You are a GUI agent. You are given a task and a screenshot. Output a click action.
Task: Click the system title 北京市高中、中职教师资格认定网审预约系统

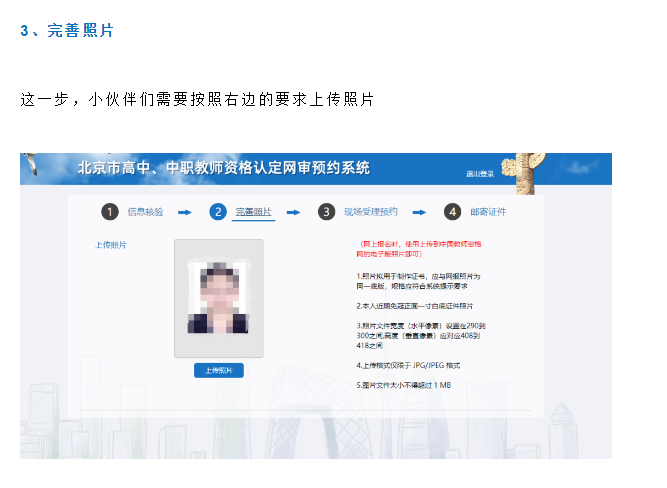coord(224,168)
